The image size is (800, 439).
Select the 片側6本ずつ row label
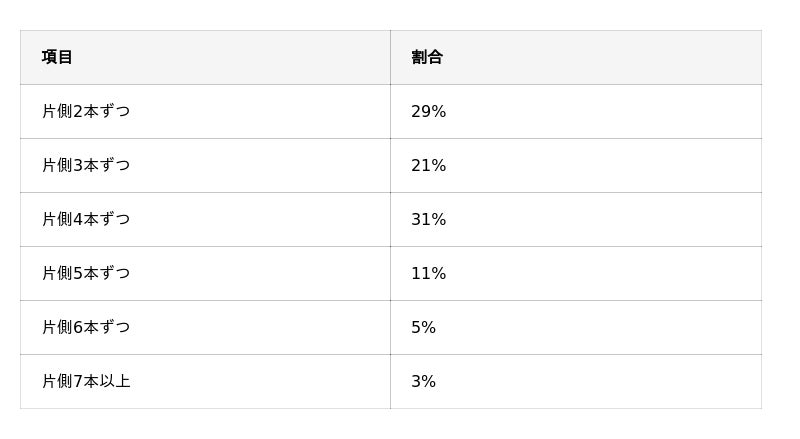point(86,327)
